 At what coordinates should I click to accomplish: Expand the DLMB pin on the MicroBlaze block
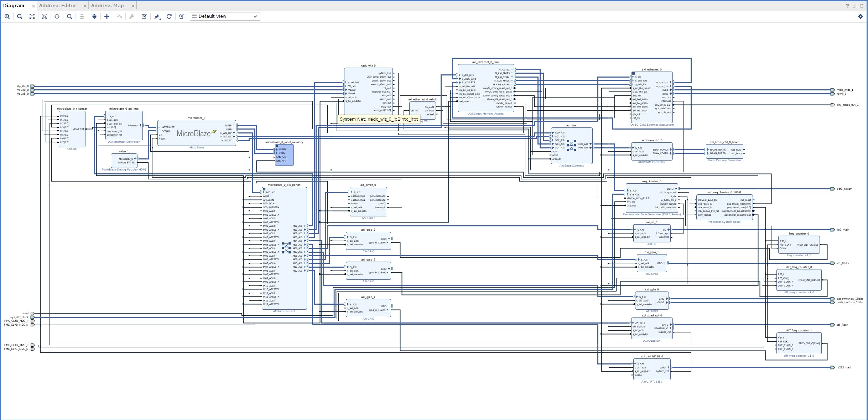pos(234,125)
